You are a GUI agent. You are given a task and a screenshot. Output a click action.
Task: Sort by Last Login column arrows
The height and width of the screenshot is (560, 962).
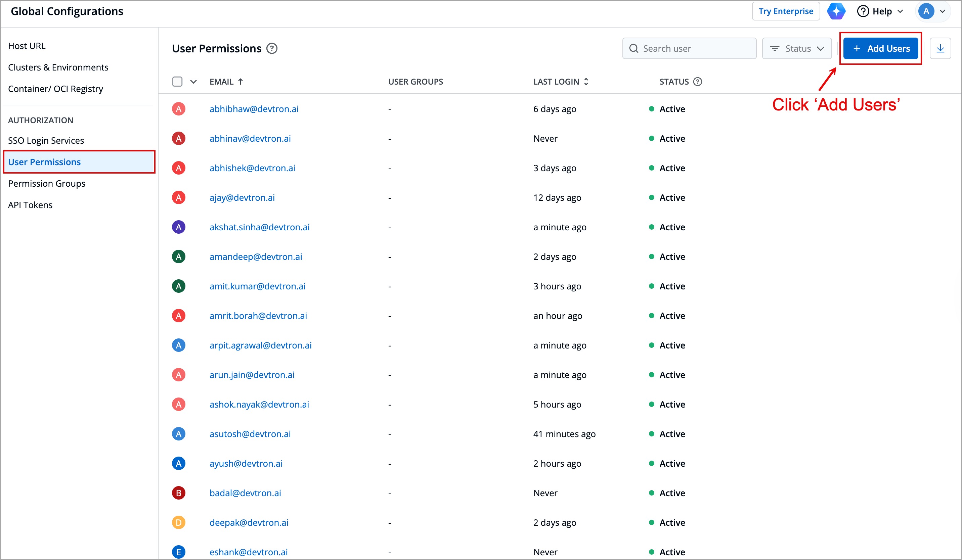[x=586, y=82]
